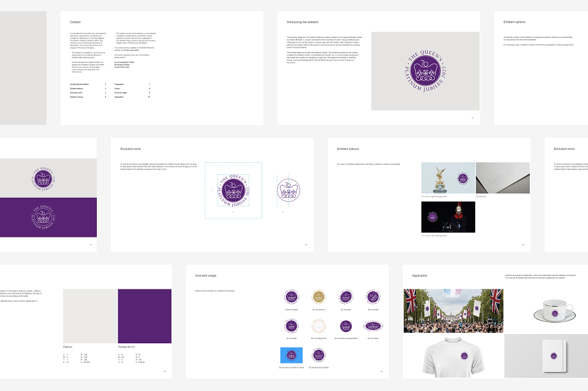The height and width of the screenshot is (391, 588).
Task: Click the embossed paper emblem photo
Action: tap(502, 178)
